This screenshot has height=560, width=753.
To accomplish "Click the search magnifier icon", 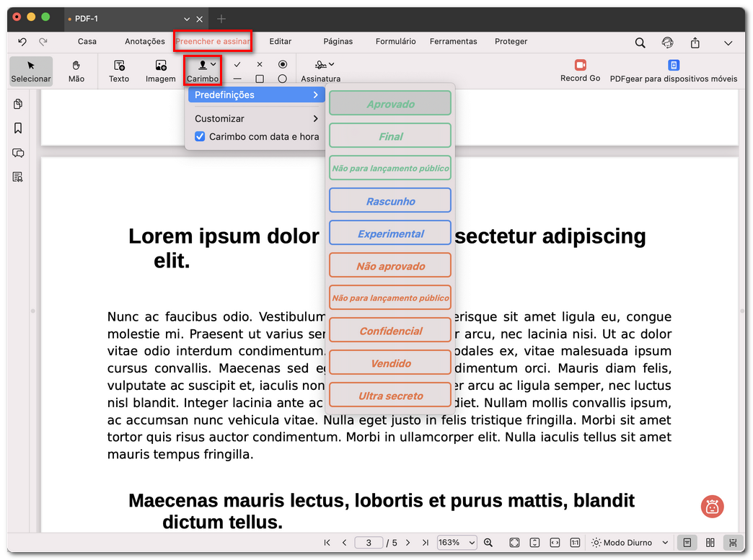I will (x=640, y=43).
